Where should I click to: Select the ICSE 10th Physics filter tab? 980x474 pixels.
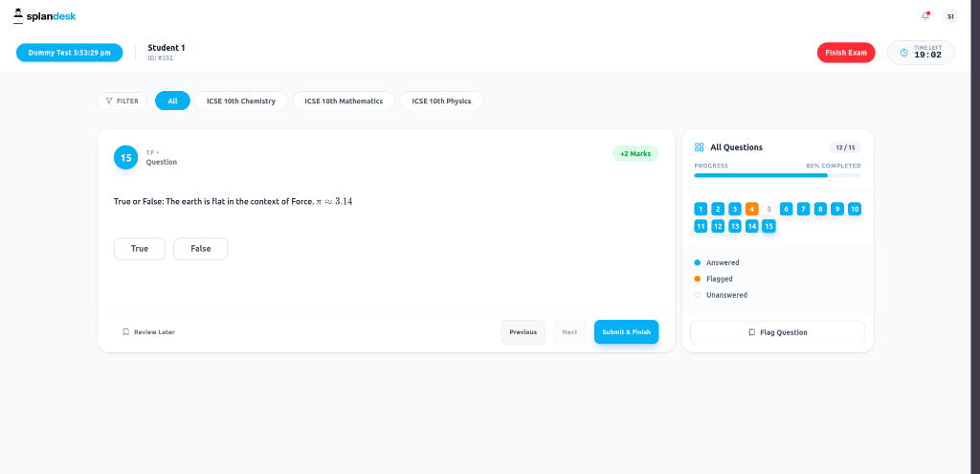441,101
